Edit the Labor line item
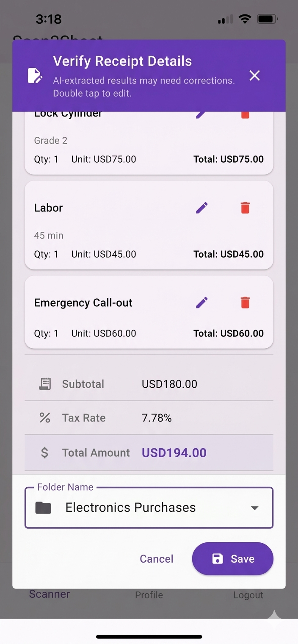 (x=202, y=208)
